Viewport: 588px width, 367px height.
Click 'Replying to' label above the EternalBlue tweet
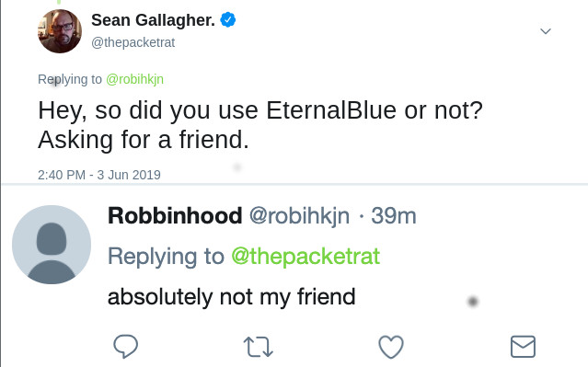click(70, 79)
